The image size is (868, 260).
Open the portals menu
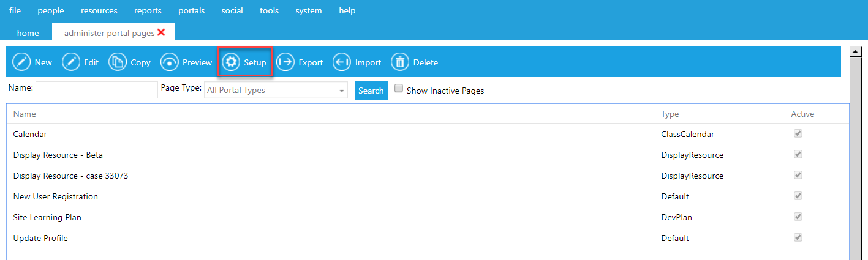point(192,11)
